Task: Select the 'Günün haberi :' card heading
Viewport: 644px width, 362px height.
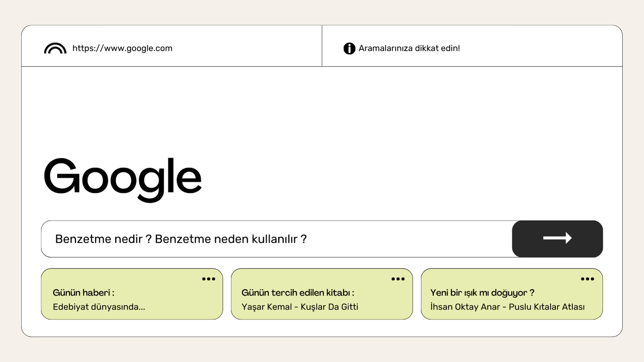Action: [83, 293]
